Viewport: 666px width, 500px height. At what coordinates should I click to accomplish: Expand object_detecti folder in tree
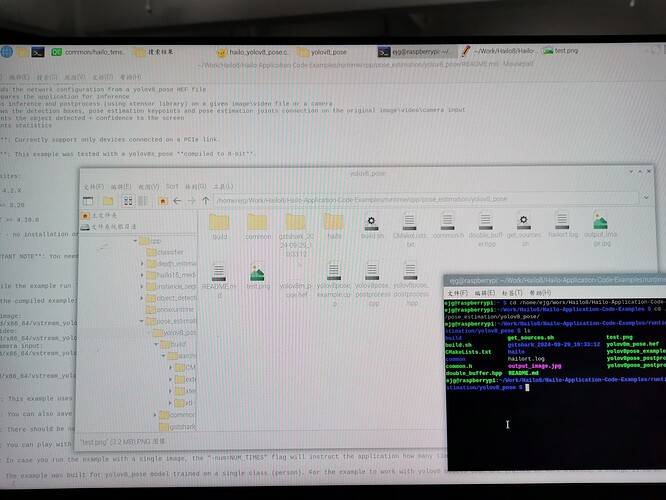pos(142,298)
